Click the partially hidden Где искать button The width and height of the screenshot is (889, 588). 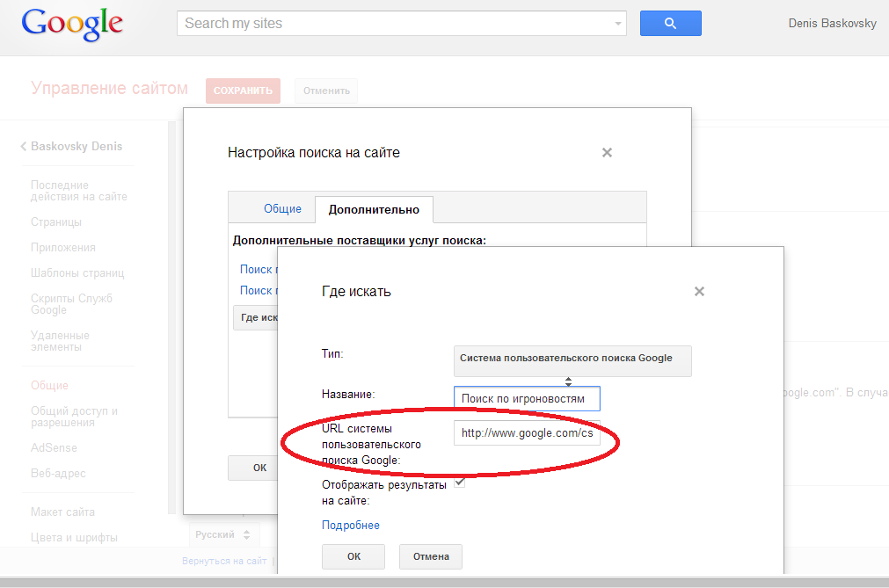click(x=256, y=318)
